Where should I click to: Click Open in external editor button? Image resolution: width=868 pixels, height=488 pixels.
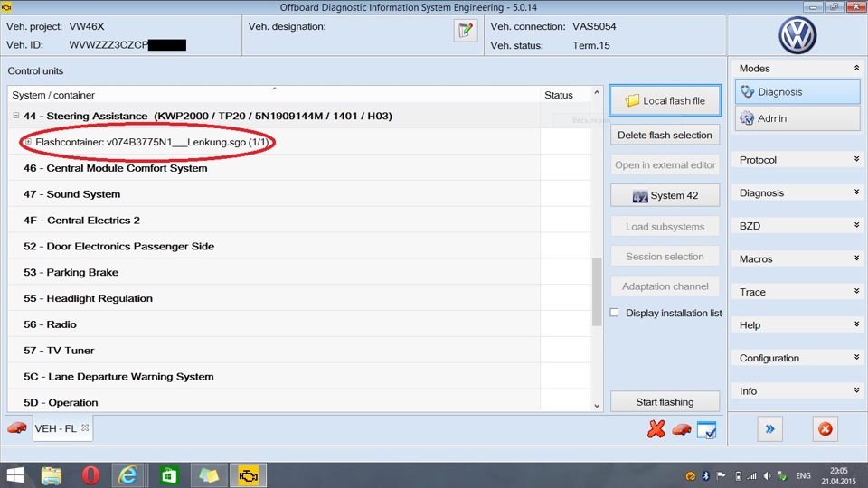coord(665,164)
